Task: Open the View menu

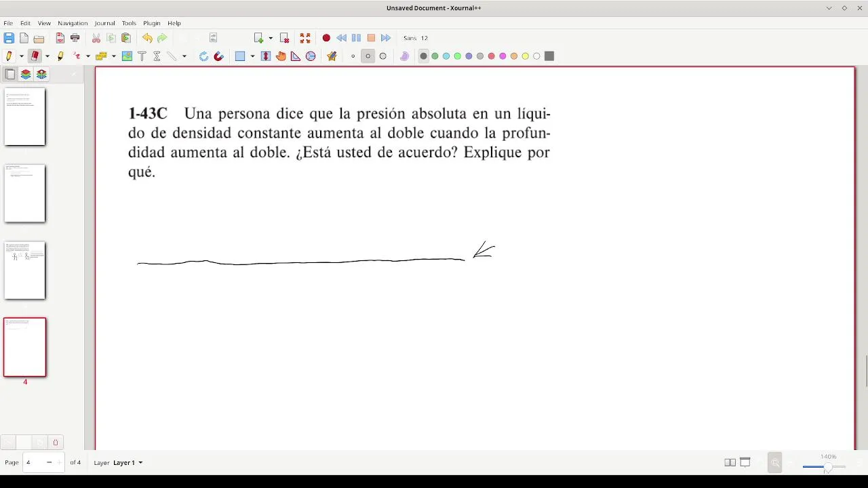Action: tap(44, 23)
